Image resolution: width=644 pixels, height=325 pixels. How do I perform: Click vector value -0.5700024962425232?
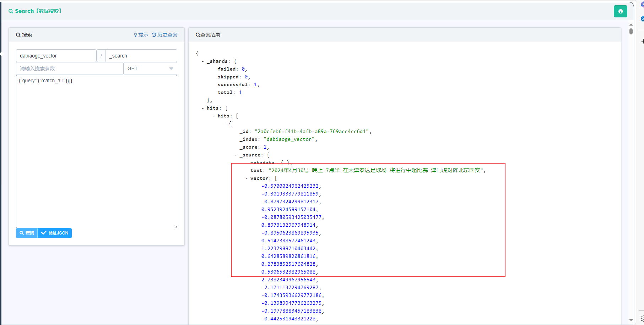click(290, 186)
